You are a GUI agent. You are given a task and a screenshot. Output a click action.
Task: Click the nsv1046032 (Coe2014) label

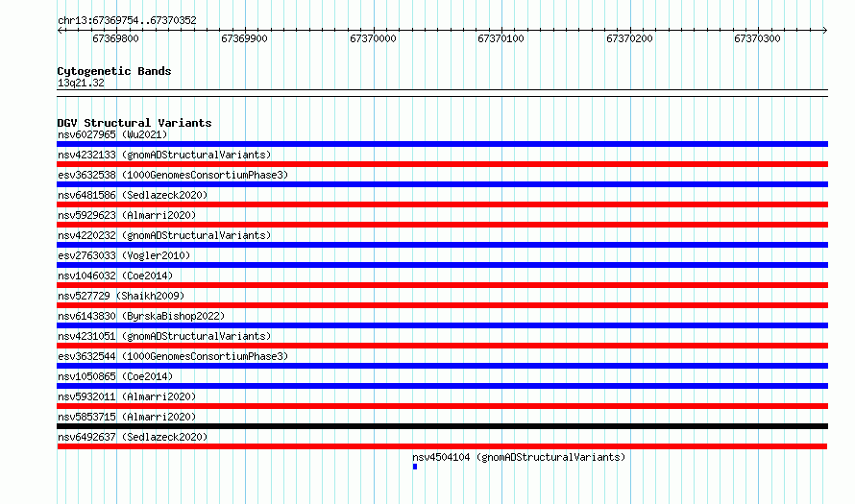115,276
